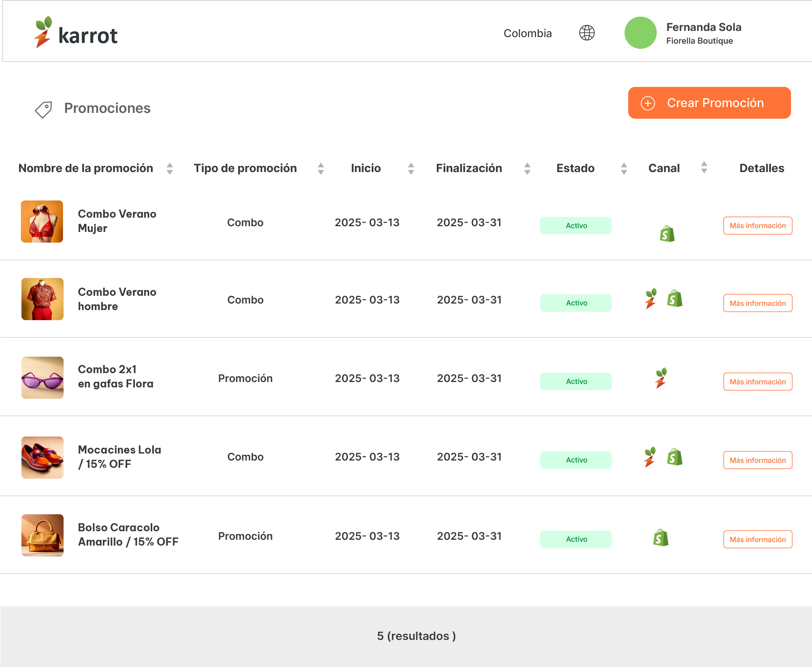Sort the Canal column
Image resolution: width=812 pixels, height=667 pixels.
pyautogui.click(x=704, y=167)
